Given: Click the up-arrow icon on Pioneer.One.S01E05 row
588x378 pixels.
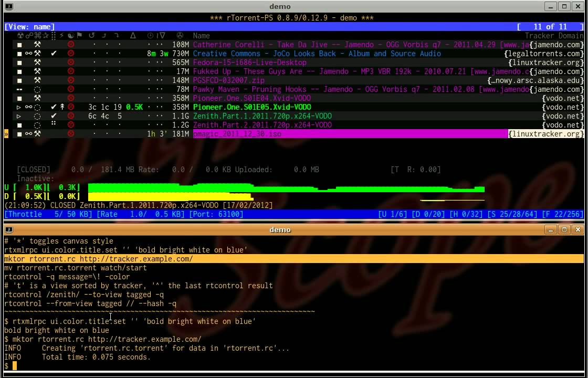Looking at the screenshot, I should tap(62, 107).
